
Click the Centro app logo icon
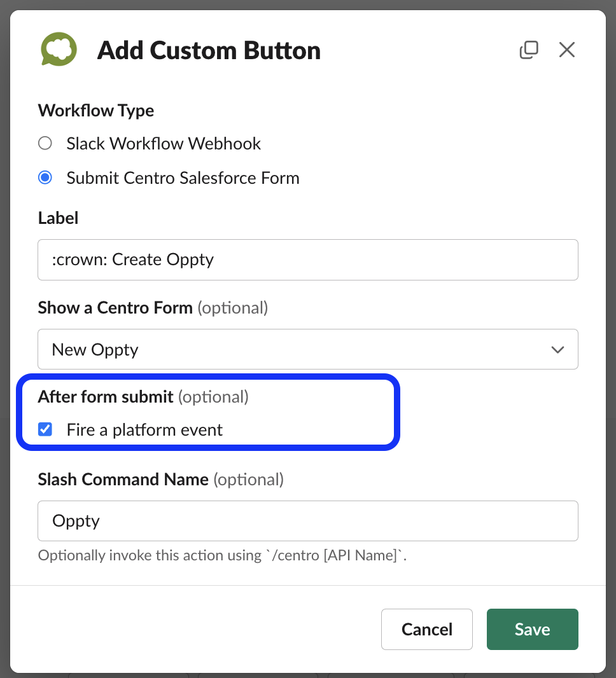tap(59, 50)
